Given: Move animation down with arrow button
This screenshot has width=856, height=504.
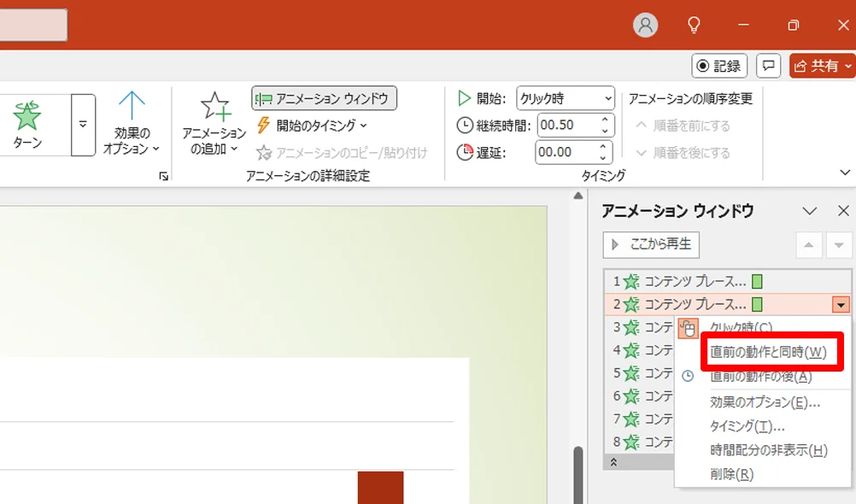Looking at the screenshot, I should coord(839,245).
